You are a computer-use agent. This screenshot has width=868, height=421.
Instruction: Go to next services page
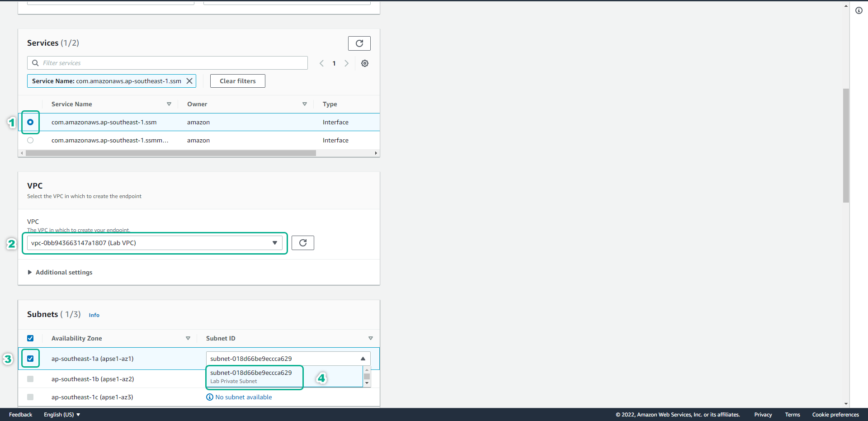tap(347, 63)
